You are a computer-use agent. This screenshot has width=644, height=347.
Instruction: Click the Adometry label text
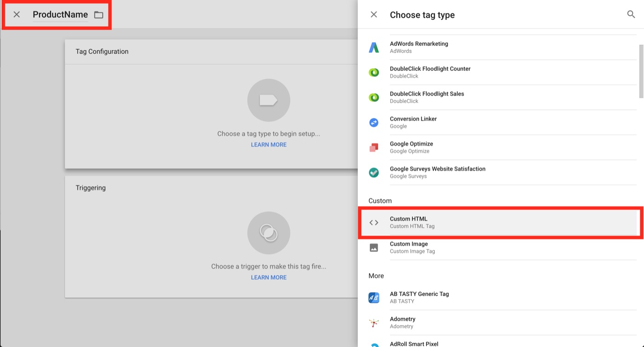402,319
